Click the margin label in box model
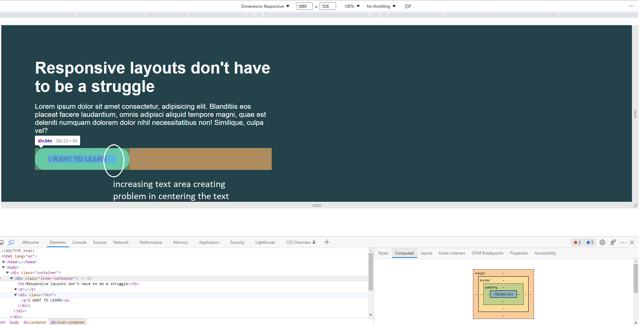 click(480, 273)
